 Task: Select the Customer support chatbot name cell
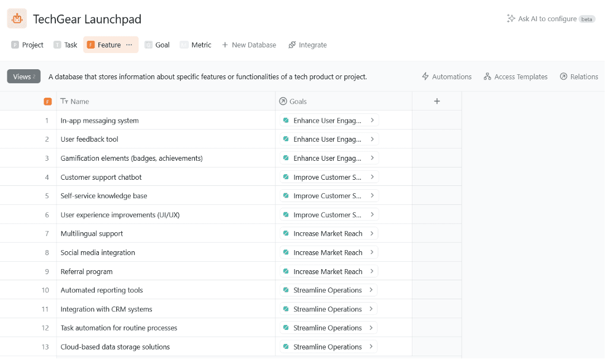[101, 177]
